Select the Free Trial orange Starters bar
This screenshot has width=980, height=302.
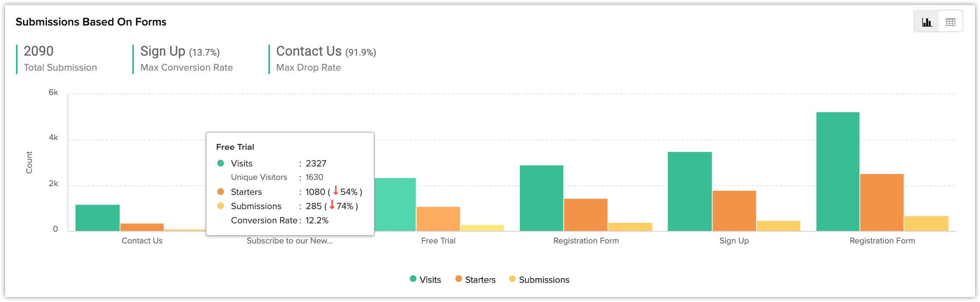pos(438,219)
